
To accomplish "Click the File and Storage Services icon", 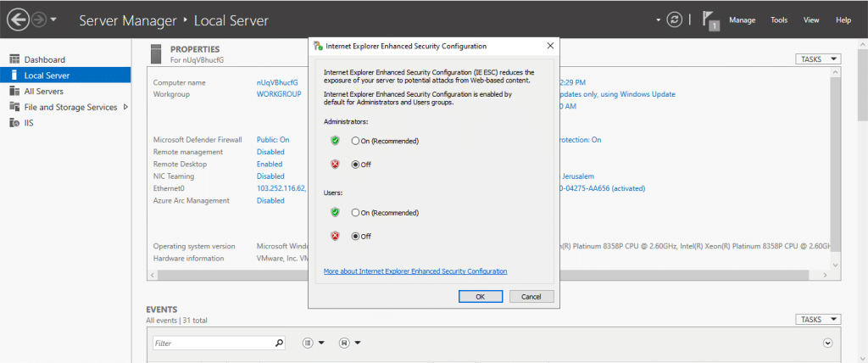I will (x=14, y=107).
